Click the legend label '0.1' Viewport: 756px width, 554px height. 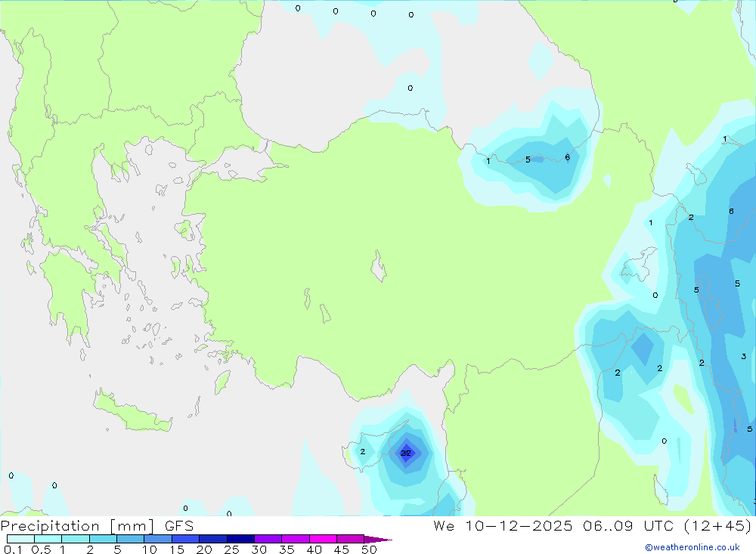[x=13, y=549]
